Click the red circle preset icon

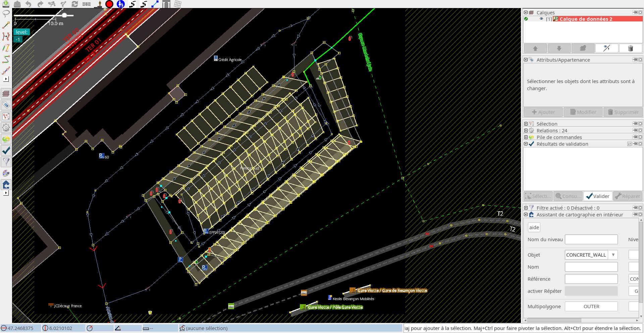(x=109, y=4)
